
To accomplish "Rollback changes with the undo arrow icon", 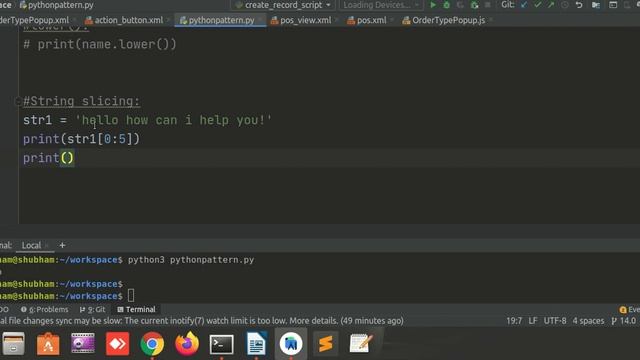I will coord(579,5).
